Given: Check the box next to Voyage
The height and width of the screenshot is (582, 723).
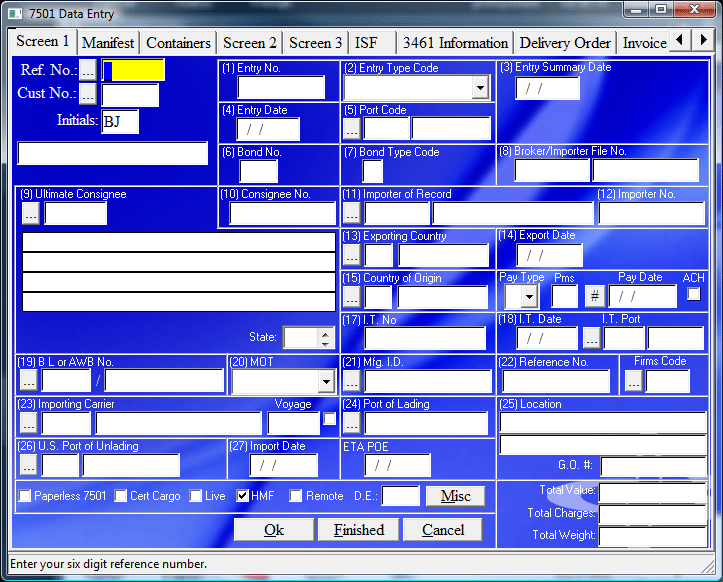Looking at the screenshot, I should 330,419.
